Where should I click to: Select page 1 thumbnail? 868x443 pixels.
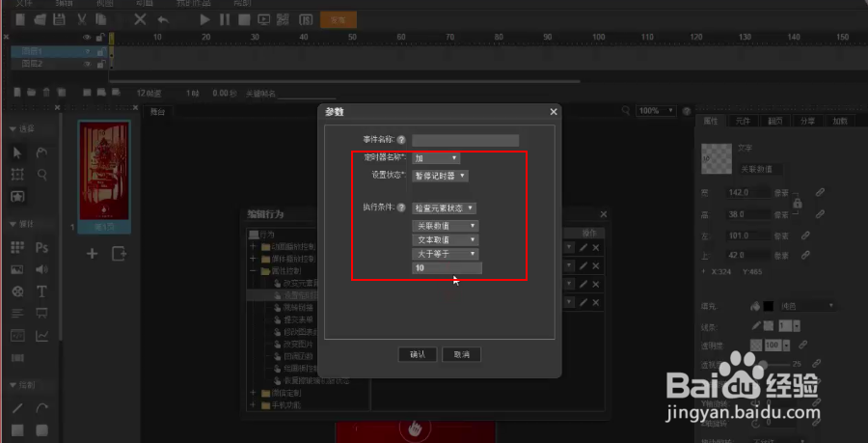tap(104, 175)
